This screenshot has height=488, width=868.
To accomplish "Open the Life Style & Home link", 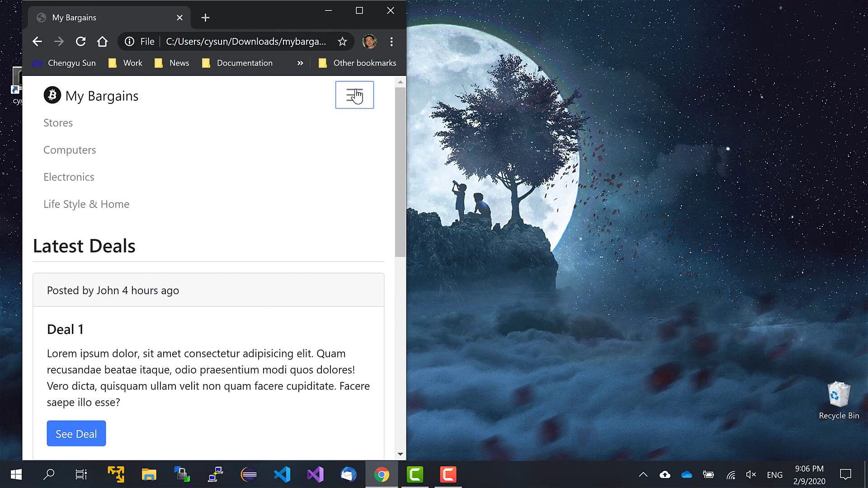I will (86, 204).
